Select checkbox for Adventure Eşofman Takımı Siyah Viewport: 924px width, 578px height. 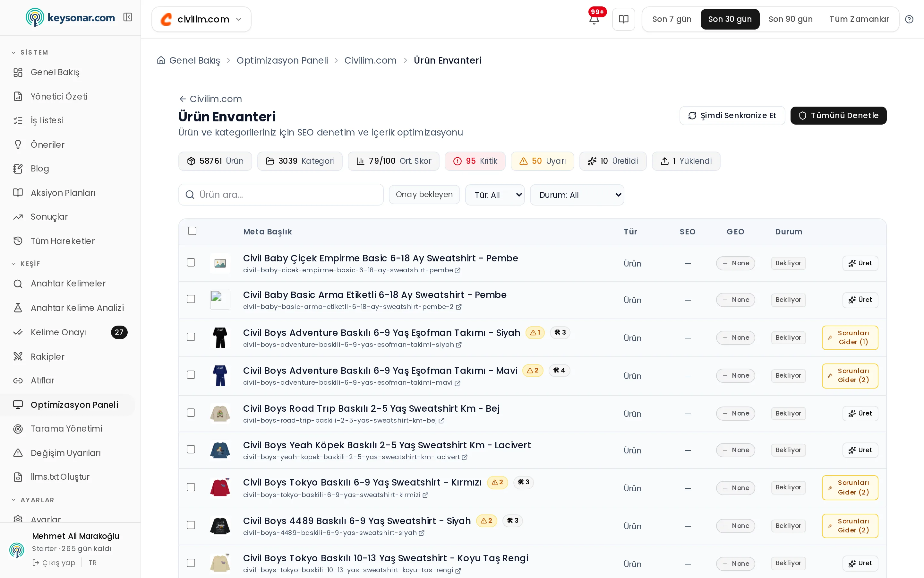pos(191,337)
